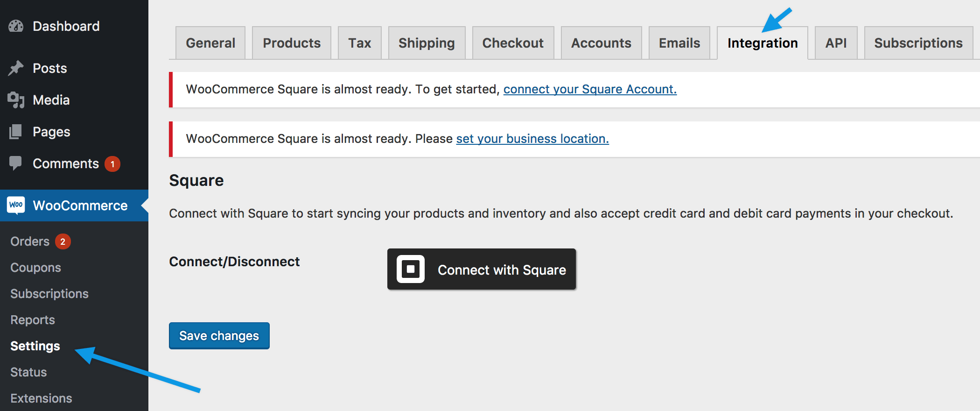Select the Products settings tab
980x411 pixels.
(x=292, y=43)
